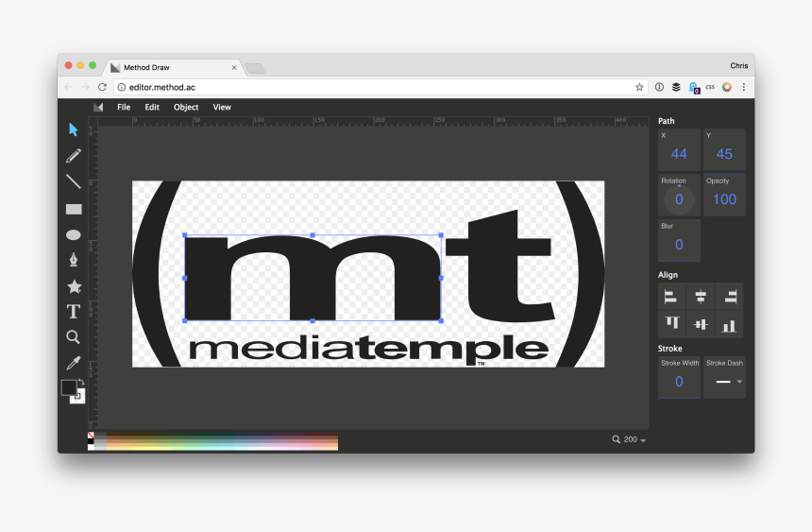Open the View menu

coord(222,108)
